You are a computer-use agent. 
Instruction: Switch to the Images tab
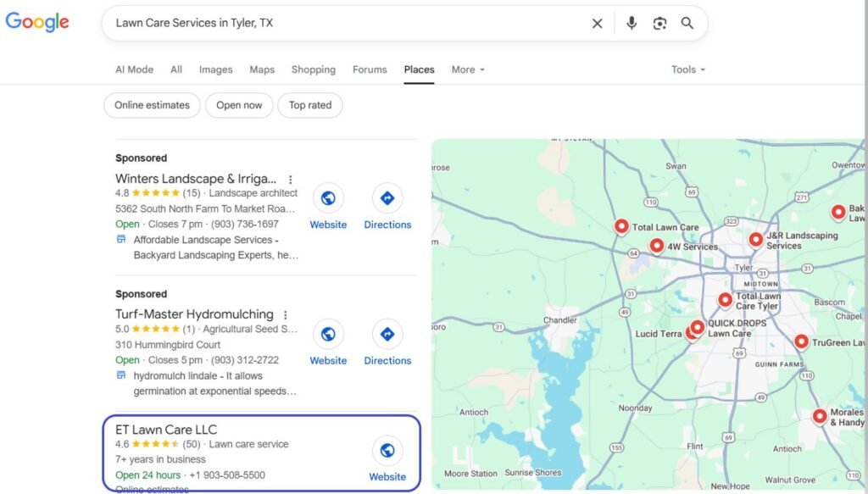point(215,69)
